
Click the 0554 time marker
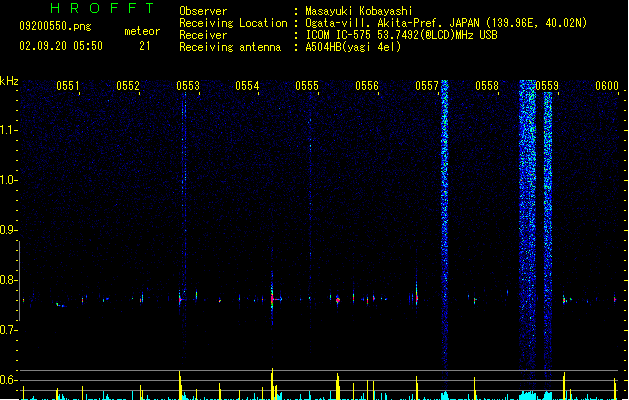[247, 86]
